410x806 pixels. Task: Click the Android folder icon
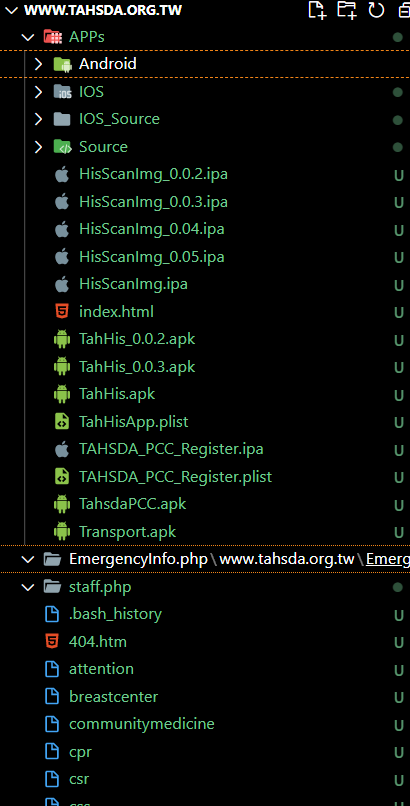tap(62, 64)
